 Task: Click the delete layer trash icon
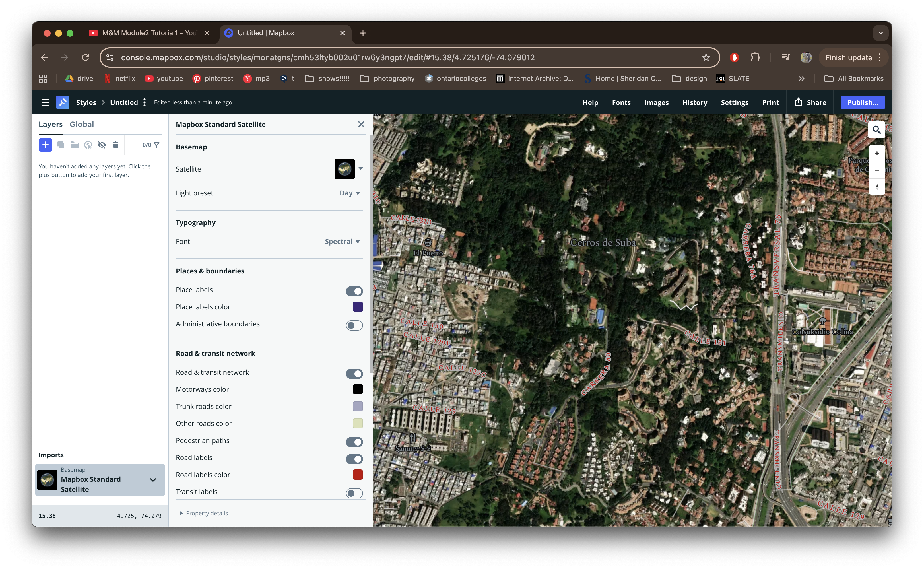click(115, 145)
